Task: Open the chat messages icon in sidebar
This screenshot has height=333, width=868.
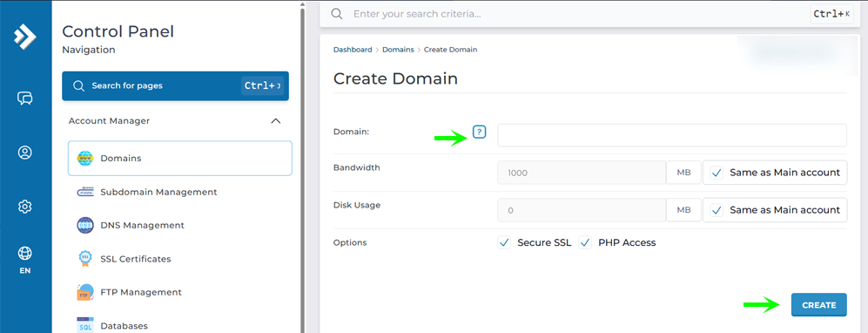Action: pyautogui.click(x=25, y=99)
